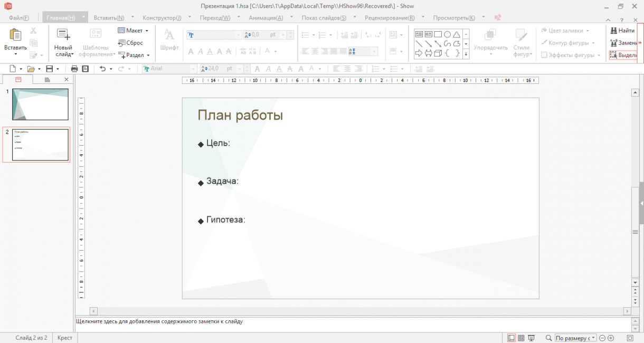
Task: Pick the triangle shape in shapes gallery
Action: click(x=457, y=34)
